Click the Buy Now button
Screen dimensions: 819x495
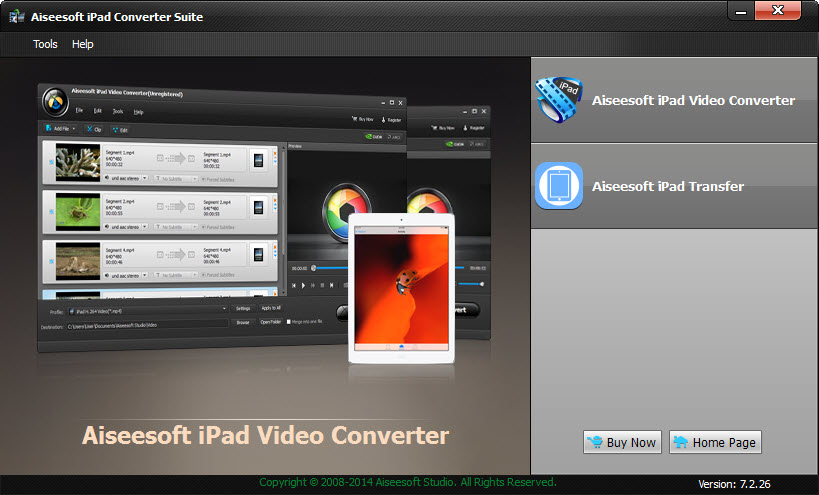[622, 442]
